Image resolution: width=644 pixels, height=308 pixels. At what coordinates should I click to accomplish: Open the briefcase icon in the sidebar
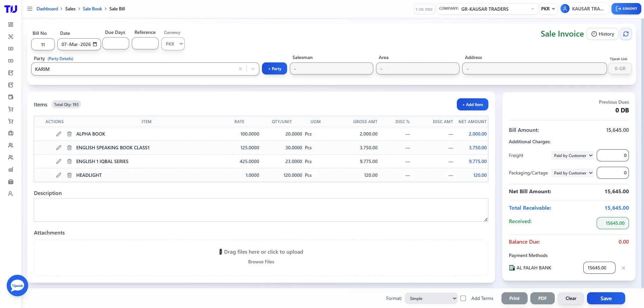pos(11,133)
